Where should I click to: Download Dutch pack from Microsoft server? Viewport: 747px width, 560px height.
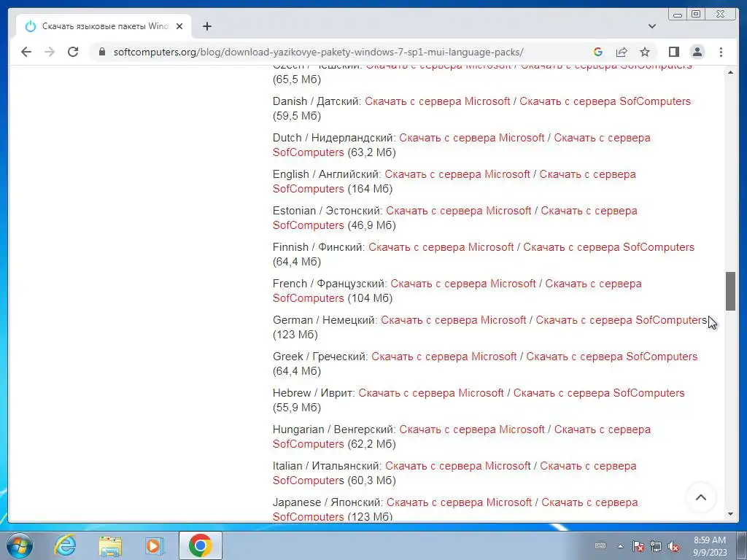coord(472,138)
